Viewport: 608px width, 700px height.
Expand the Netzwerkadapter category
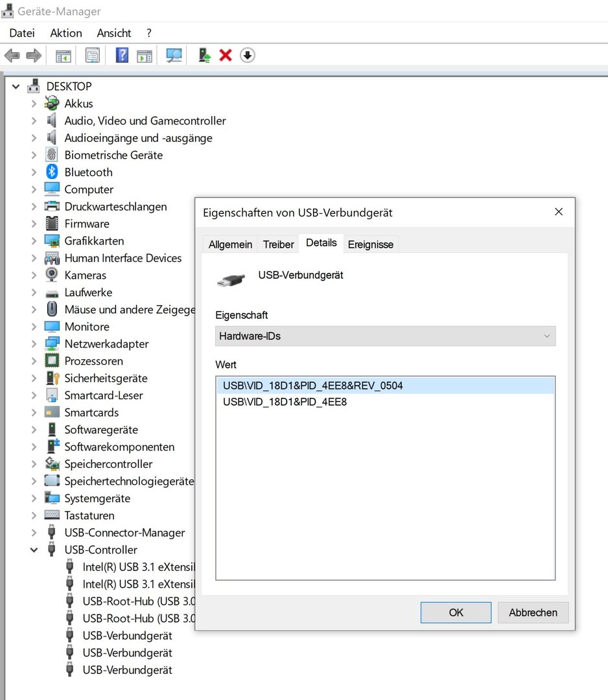[34, 344]
